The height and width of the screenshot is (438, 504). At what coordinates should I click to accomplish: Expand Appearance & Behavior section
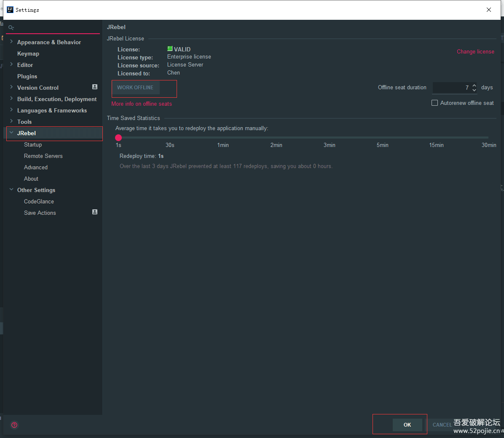pos(11,41)
